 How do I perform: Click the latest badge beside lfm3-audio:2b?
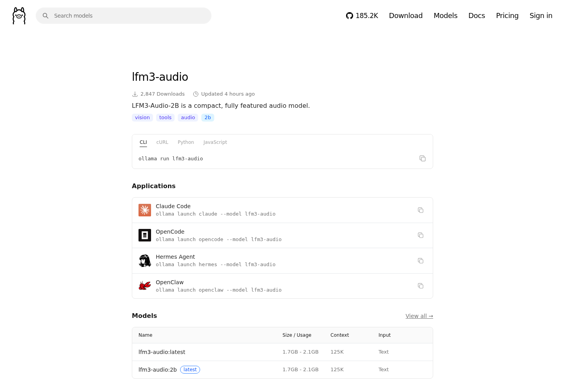tap(190, 370)
